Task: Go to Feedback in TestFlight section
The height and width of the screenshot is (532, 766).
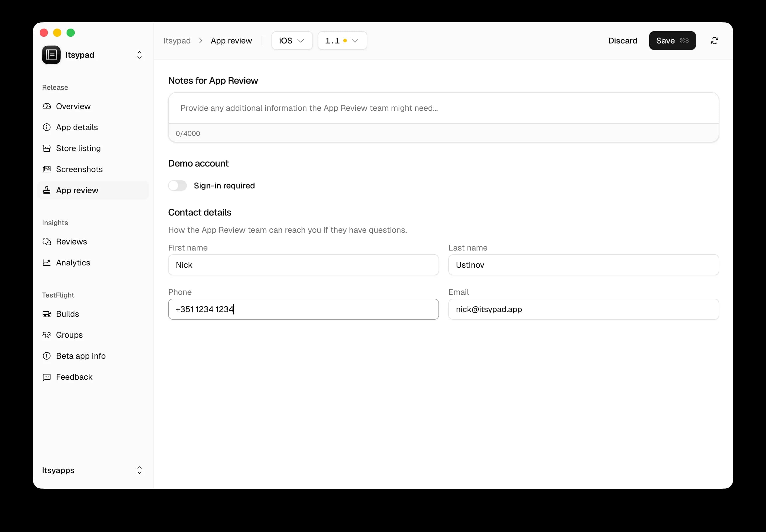Action: [47, 377]
